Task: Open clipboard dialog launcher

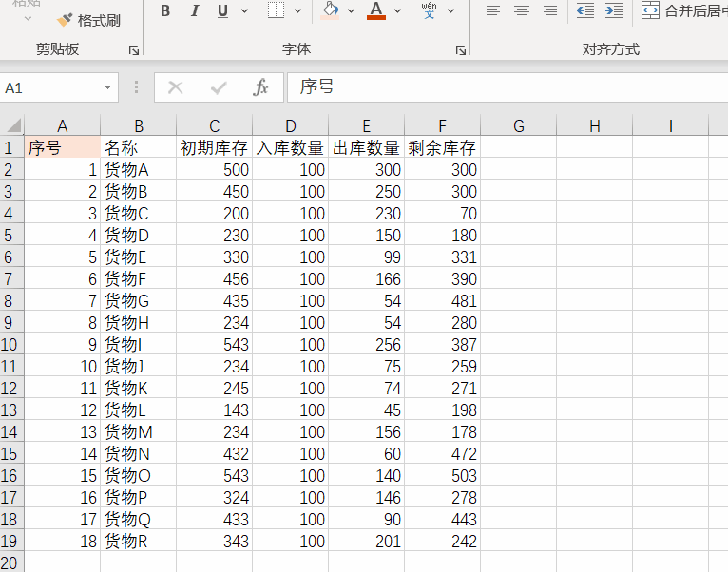Action: tap(134, 50)
